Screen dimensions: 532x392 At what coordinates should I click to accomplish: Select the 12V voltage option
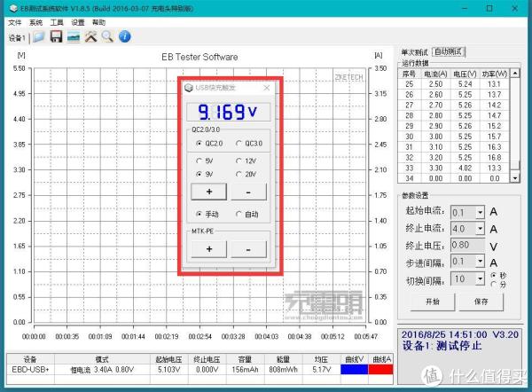(239, 161)
